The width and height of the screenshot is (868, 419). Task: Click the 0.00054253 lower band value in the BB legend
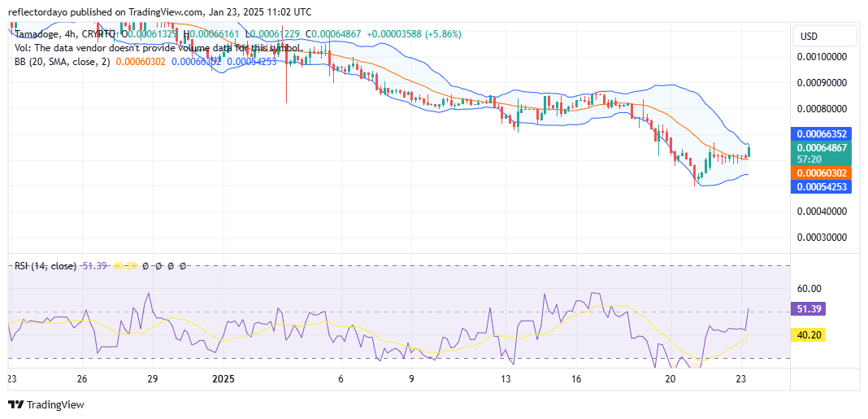tap(253, 62)
